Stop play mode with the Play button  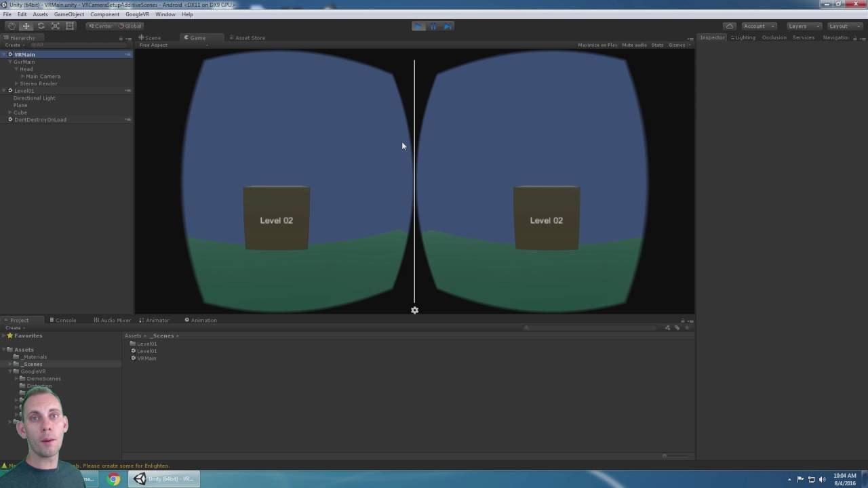418,26
